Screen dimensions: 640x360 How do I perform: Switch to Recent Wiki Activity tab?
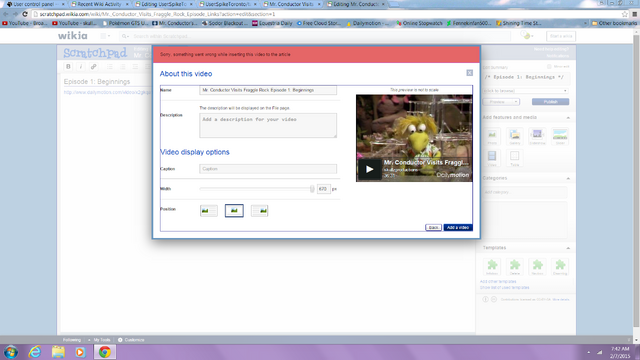tap(99, 4)
